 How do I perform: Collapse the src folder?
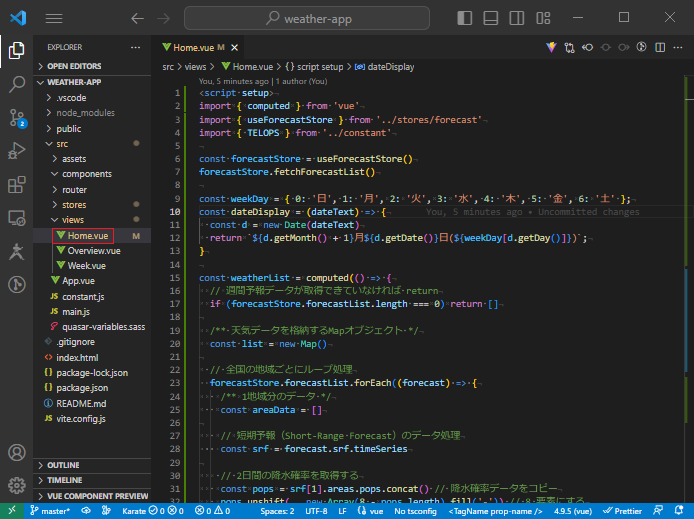(x=92, y=144)
